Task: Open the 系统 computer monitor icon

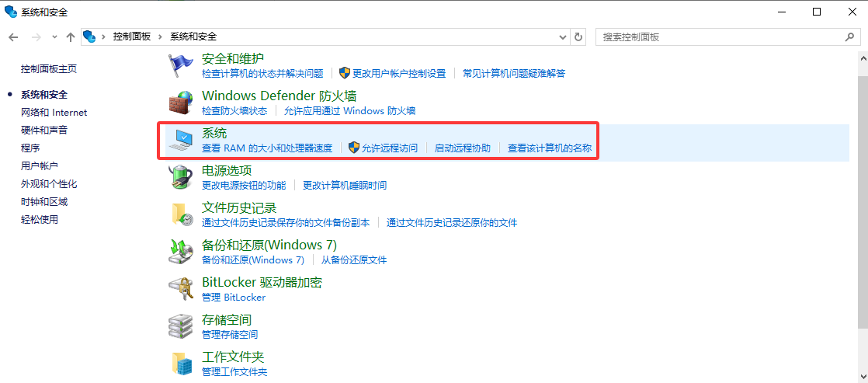Action: 181,141
